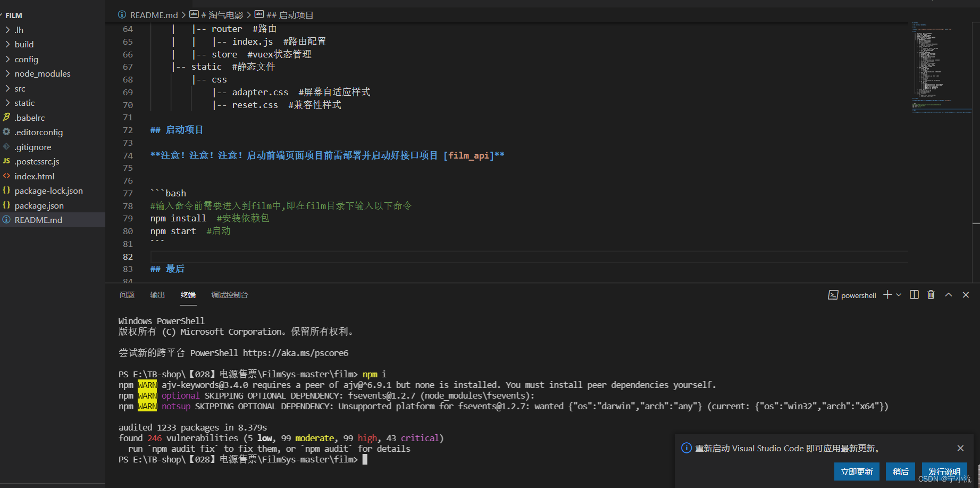The image size is (980, 488).
Task: Click the HTML icon beside index.html
Action: [6, 176]
